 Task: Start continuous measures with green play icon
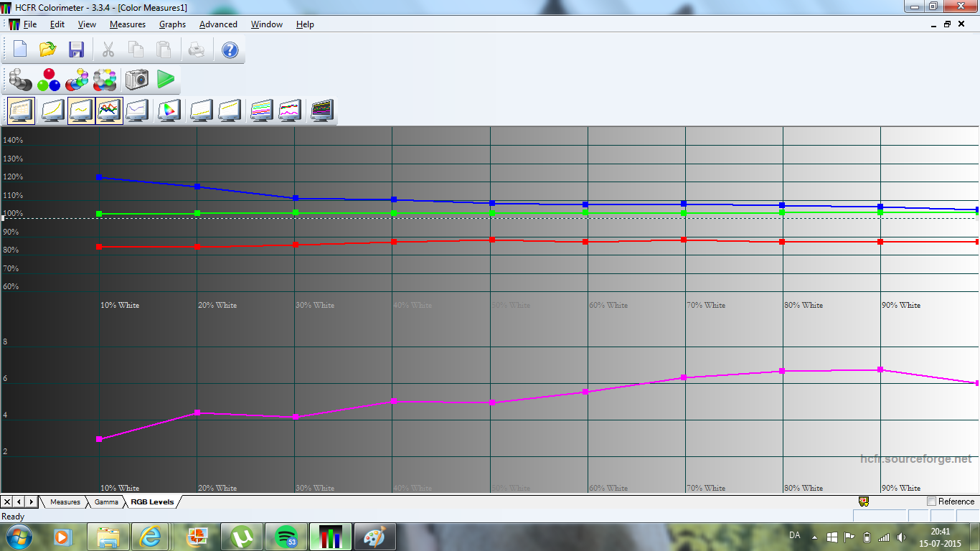click(x=166, y=79)
